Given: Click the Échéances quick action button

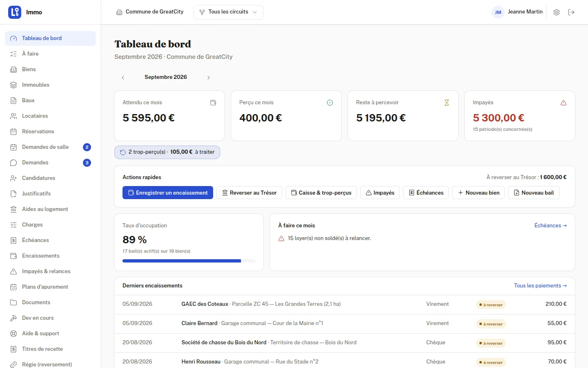Looking at the screenshot, I should pyautogui.click(x=426, y=193).
